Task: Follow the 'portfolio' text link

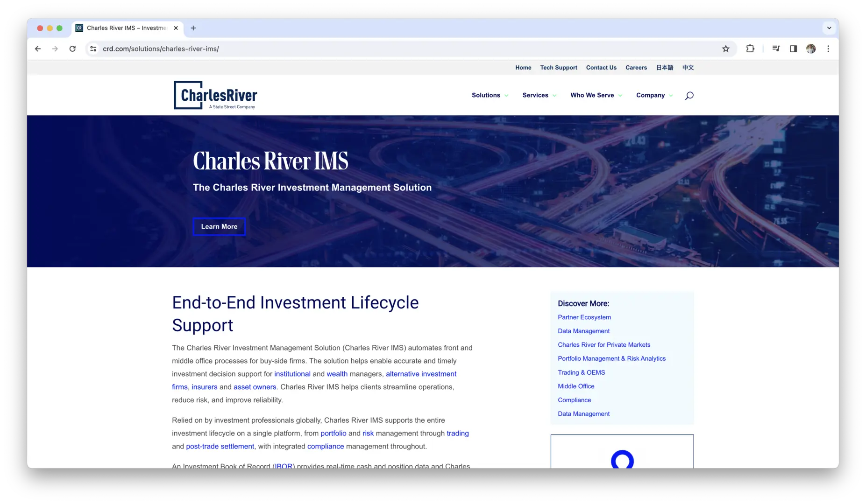Action: (x=334, y=433)
